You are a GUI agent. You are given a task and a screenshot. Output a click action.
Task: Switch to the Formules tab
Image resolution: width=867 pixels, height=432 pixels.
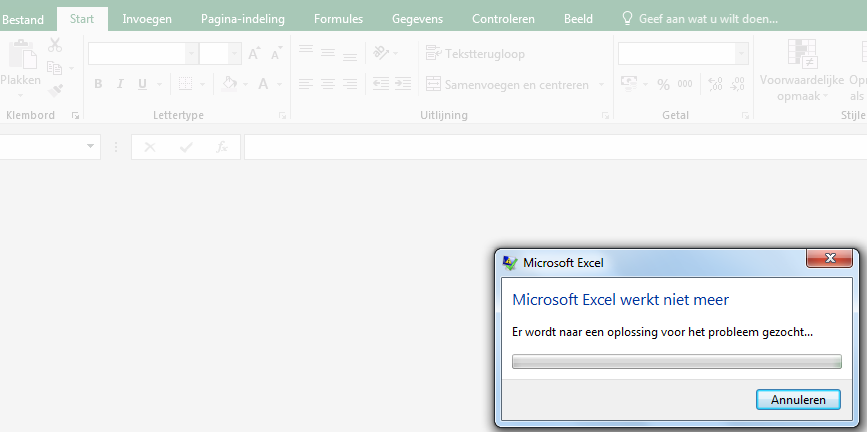338,19
